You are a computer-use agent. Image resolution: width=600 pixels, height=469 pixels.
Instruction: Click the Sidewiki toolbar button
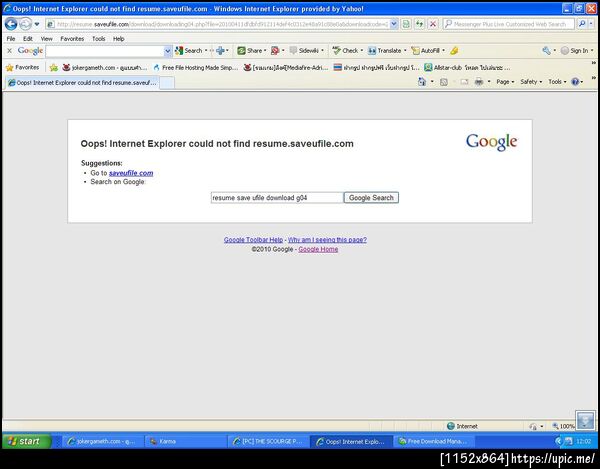point(305,50)
